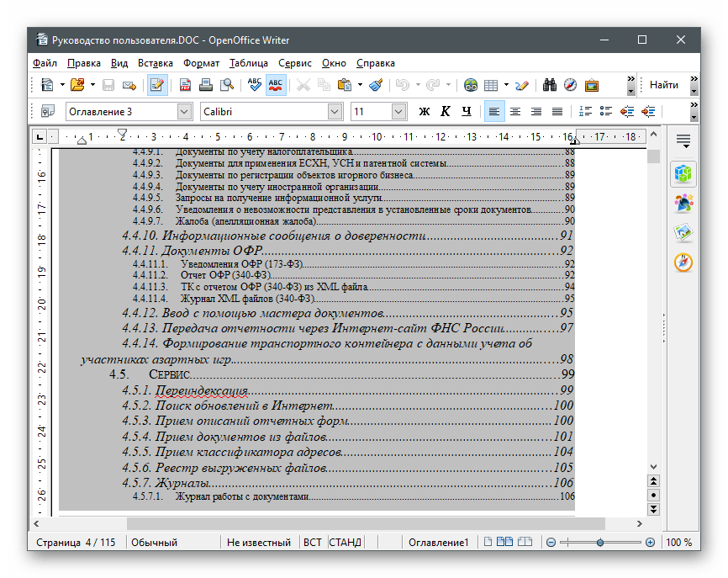Toggle AutoSpellcheck red-underline ABC button
The width and height of the screenshot is (728, 578).
[276, 85]
